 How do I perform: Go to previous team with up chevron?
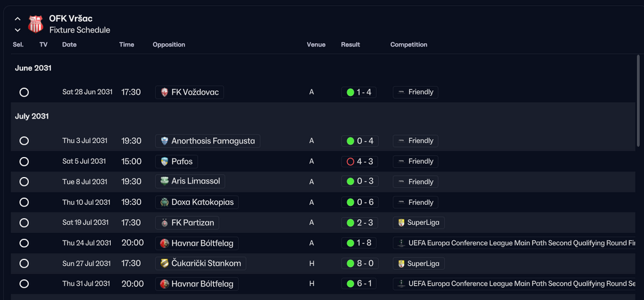coord(17,19)
